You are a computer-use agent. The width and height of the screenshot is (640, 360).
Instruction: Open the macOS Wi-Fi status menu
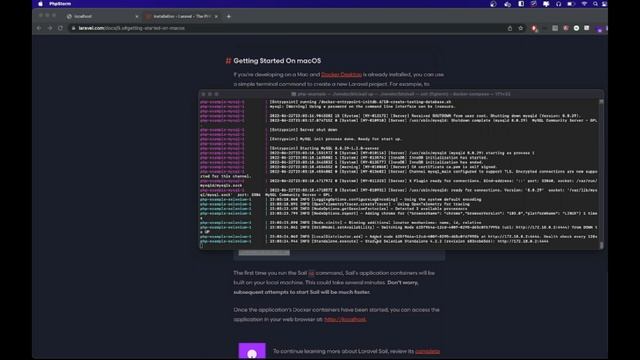(x=584, y=4)
